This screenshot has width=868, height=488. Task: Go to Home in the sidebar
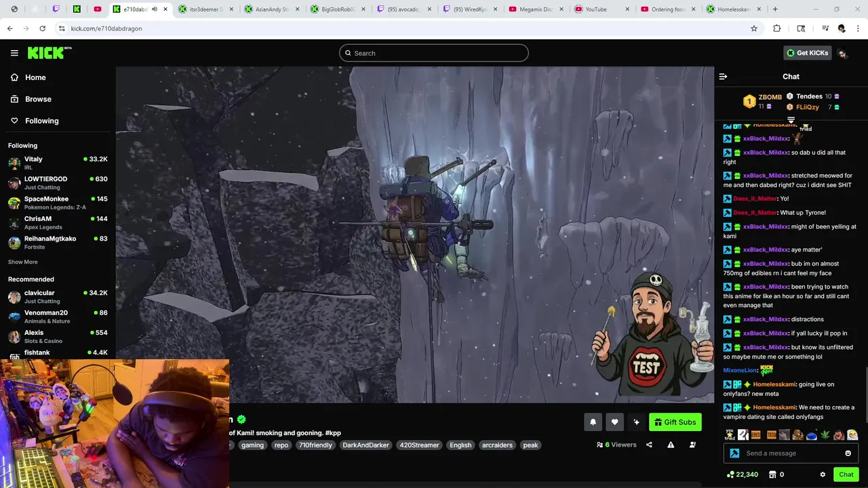click(x=35, y=77)
